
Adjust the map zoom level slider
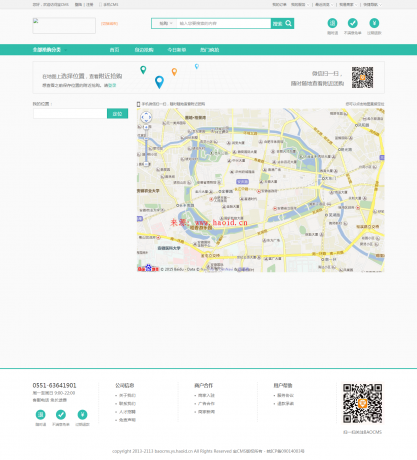146,146
